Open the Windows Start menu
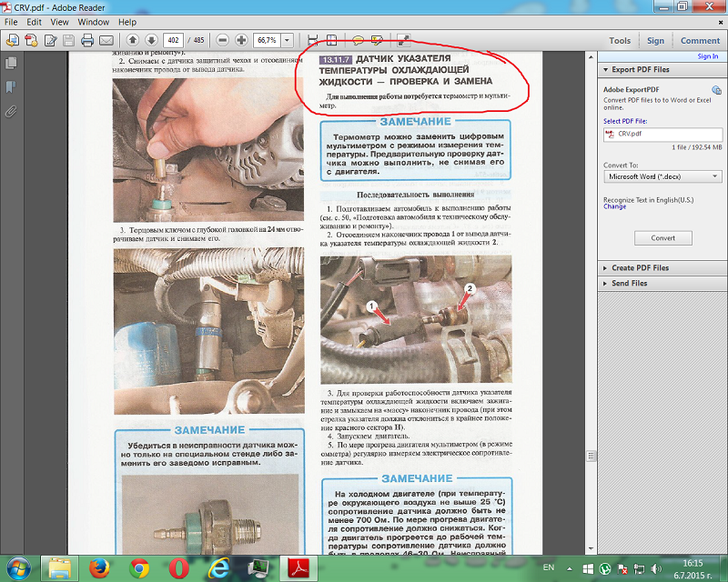The image size is (728, 582). coord(18,568)
